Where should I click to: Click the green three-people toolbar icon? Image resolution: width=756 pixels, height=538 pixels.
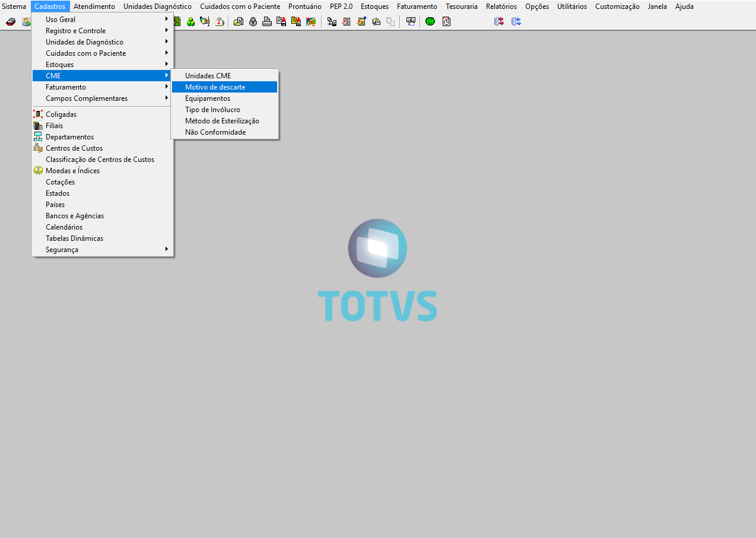pyautogui.click(x=190, y=21)
